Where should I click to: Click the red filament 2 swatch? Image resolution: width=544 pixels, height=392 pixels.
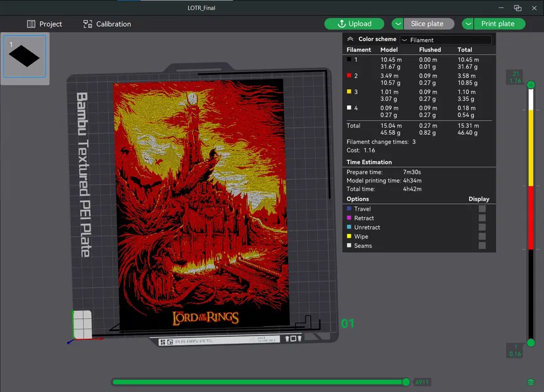pyautogui.click(x=349, y=75)
